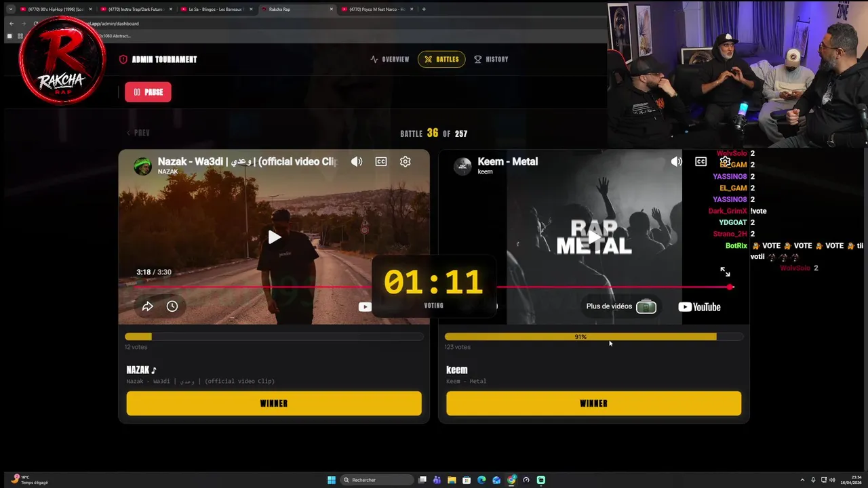
Task: Open Chrome from the taskbar
Action: click(511, 480)
